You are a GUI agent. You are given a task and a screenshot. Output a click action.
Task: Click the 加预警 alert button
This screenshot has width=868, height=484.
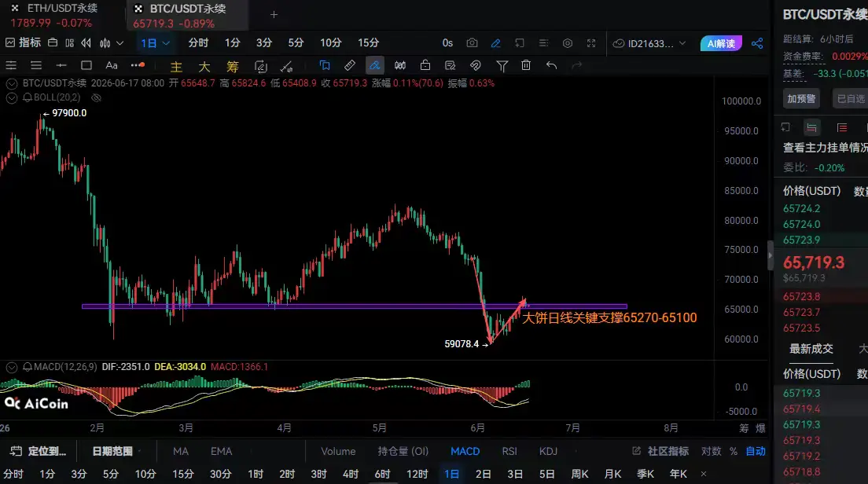click(x=801, y=98)
